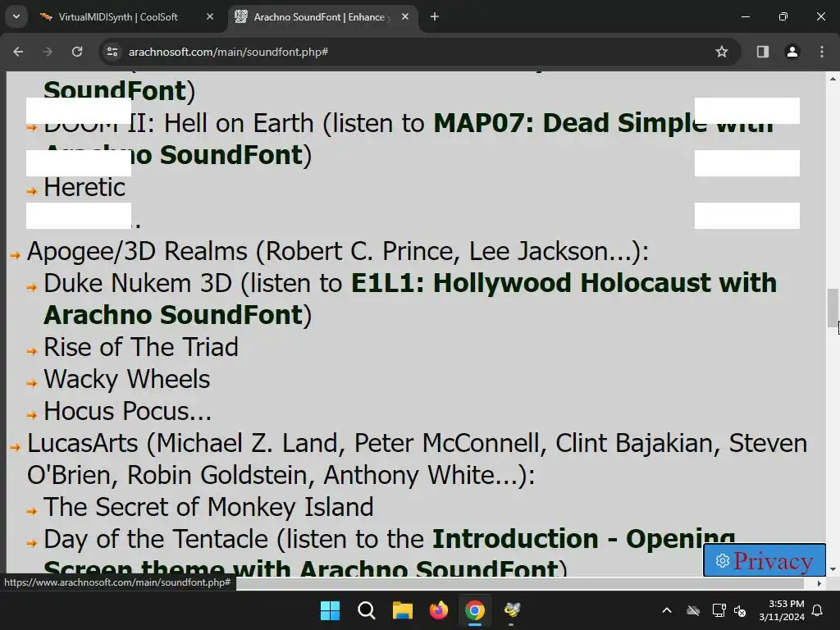Click the Rise of The Triad entry
Screen dimensions: 840x630
coord(141,347)
